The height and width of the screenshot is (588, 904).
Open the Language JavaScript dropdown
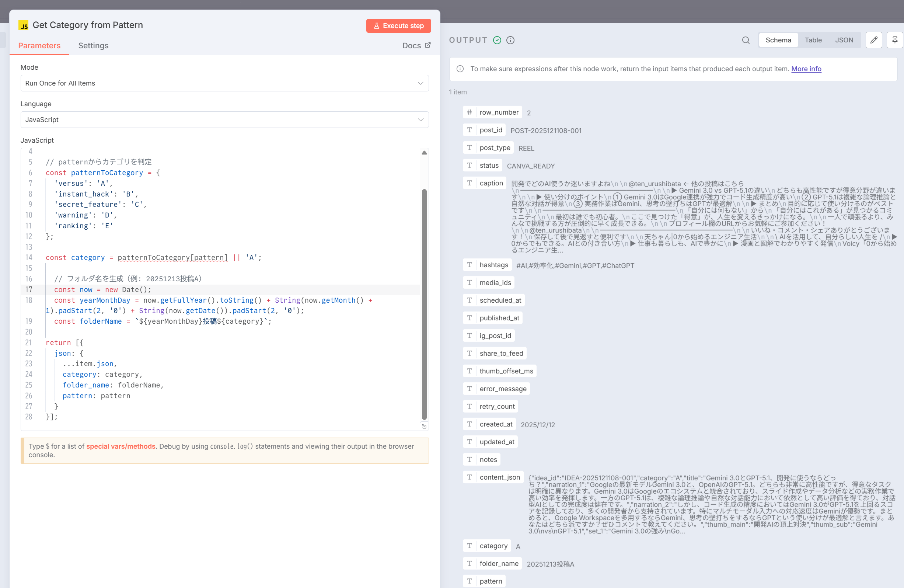coord(224,120)
